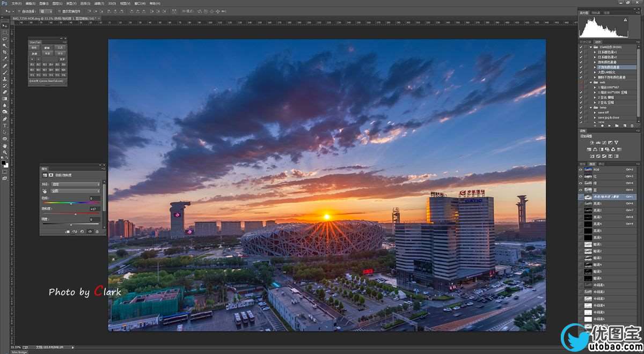Viewport: 644px width, 354px height.
Task: Click the saturation value field showing +17
Action: [94, 209]
